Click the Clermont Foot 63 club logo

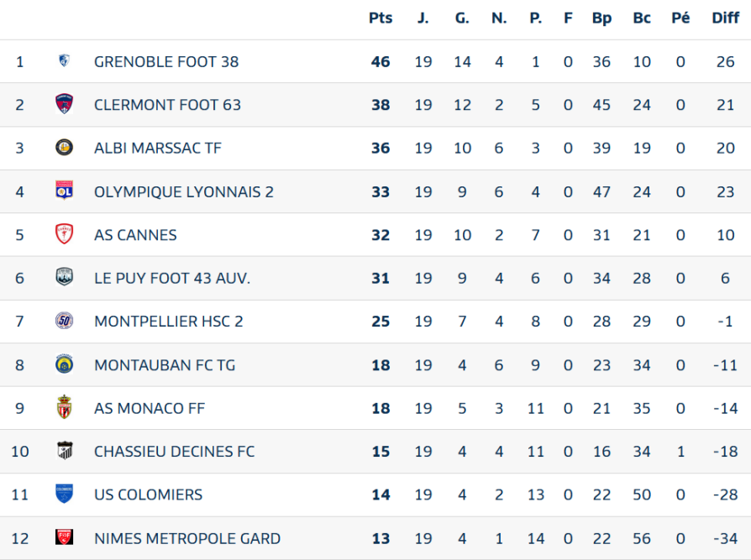tap(64, 104)
